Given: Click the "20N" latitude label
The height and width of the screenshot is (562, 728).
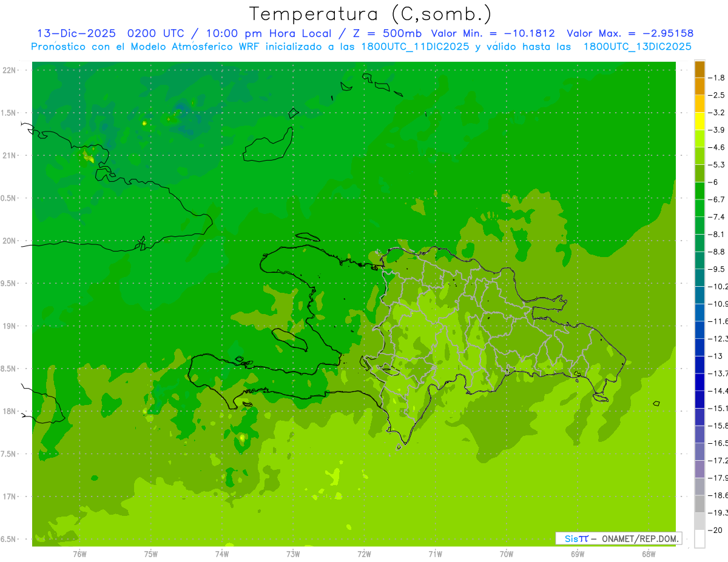Looking at the screenshot, I should (10, 241).
